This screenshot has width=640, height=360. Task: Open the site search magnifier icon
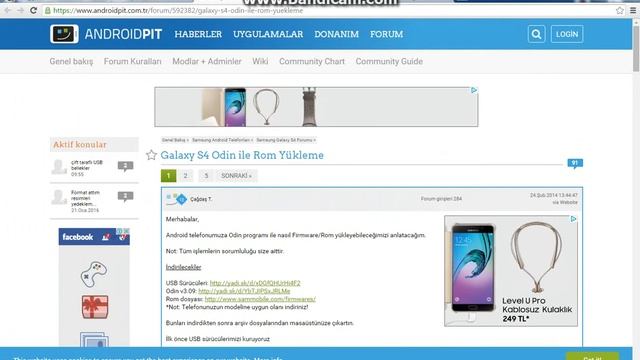[536, 34]
